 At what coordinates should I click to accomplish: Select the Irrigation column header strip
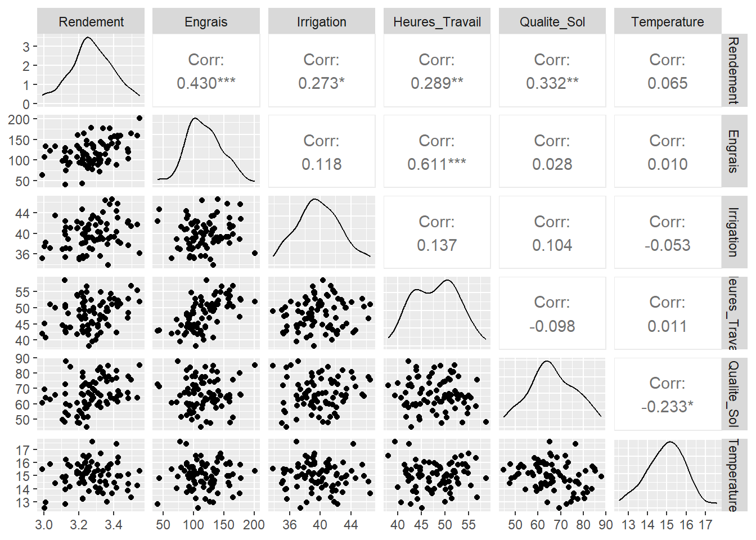pos(321,22)
